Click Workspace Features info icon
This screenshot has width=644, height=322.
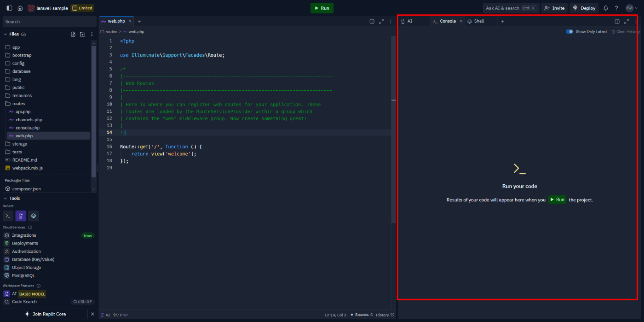(x=39, y=286)
